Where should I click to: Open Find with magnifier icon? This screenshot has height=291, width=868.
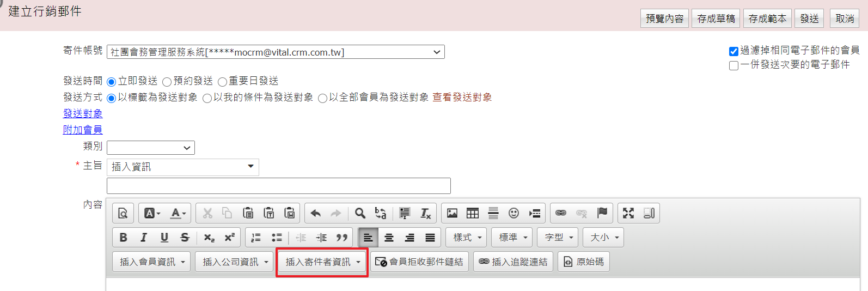[360, 213]
